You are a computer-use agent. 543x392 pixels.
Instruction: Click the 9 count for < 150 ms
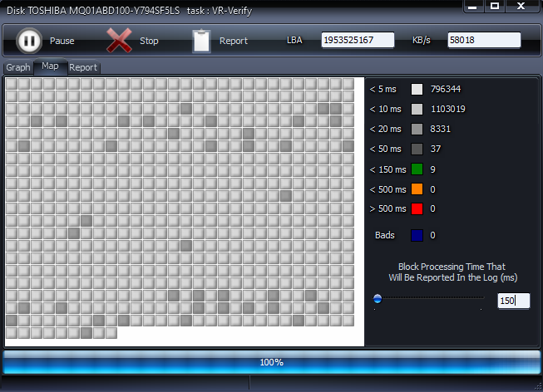(433, 169)
